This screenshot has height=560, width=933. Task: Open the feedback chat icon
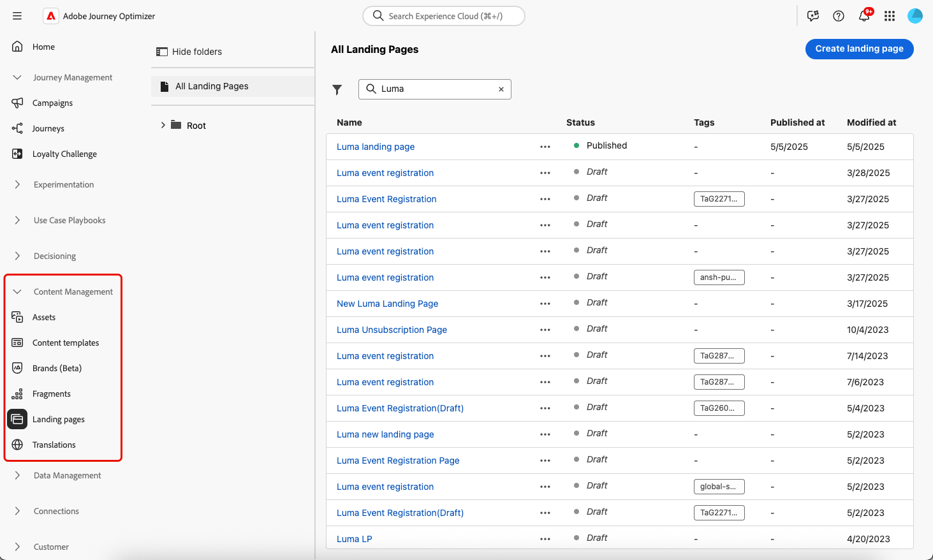coord(813,16)
